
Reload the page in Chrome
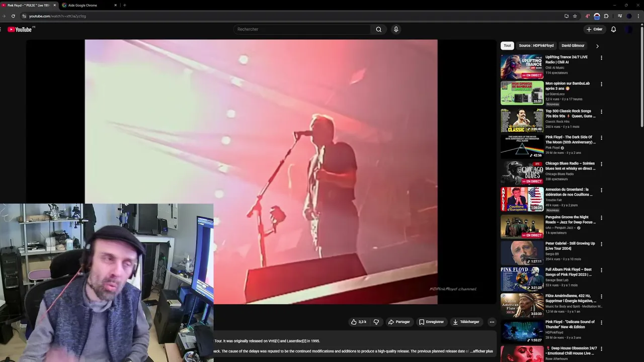(x=13, y=16)
